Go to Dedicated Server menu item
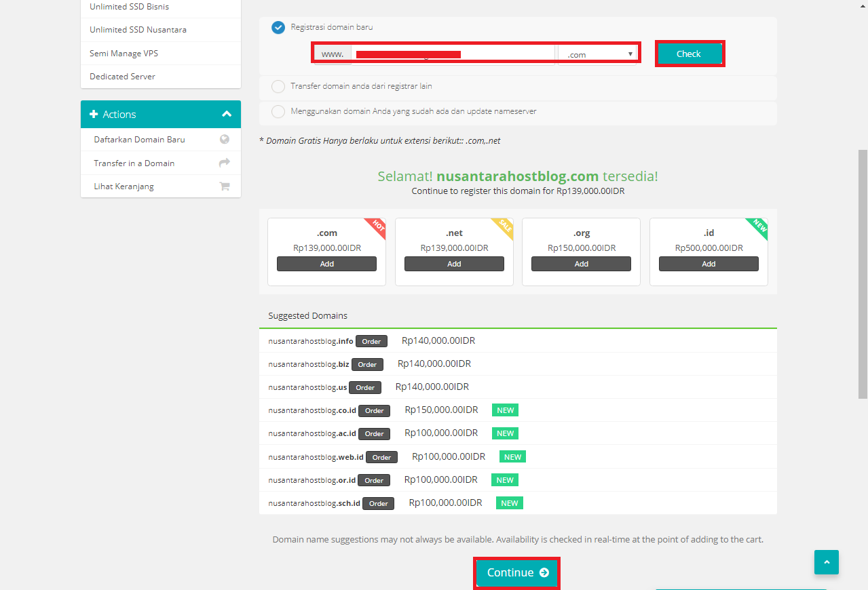 [x=122, y=77]
